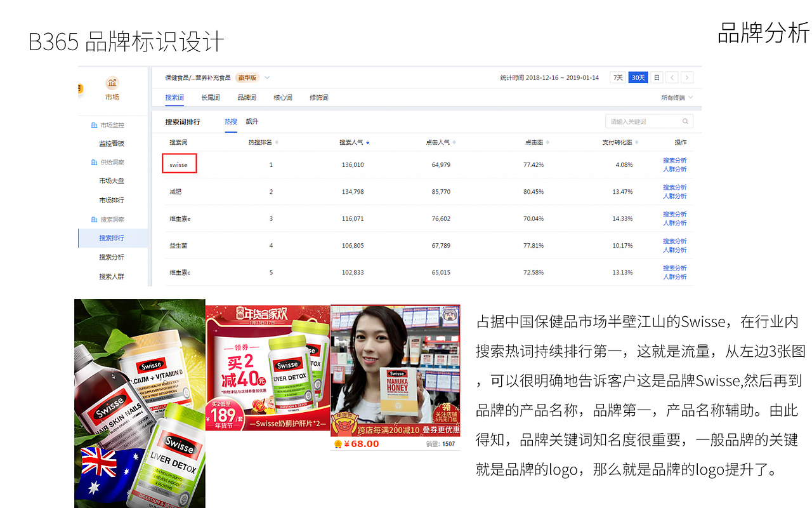Screen dimensions: 812x508
Task: Sort by 点击人气 column arrow
Action: [x=454, y=142]
